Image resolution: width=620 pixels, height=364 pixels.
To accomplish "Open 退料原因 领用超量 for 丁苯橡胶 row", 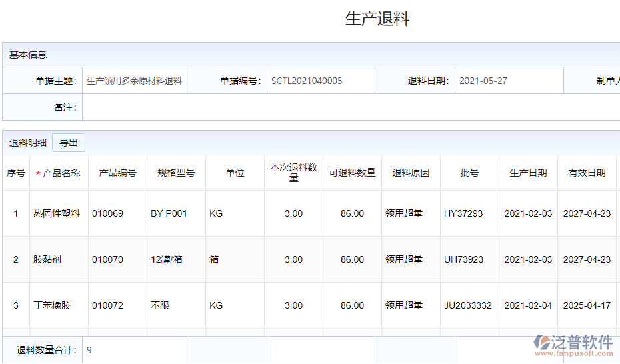I will click(x=404, y=306).
